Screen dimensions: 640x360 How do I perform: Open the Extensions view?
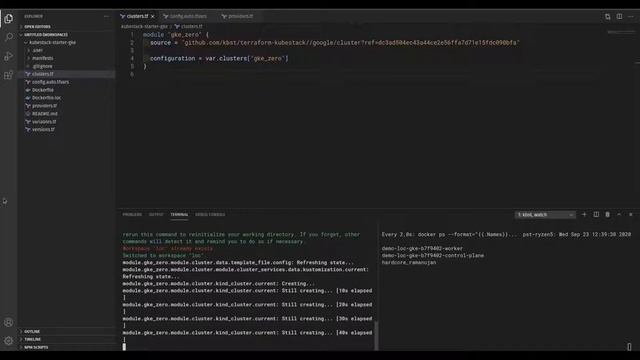tap(9, 75)
